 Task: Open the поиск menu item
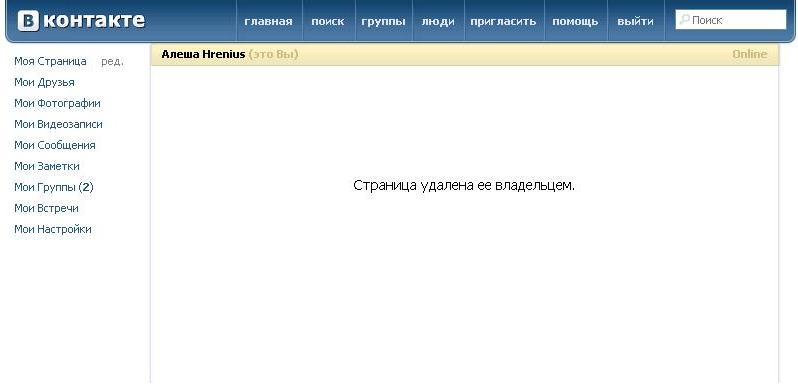pyautogui.click(x=328, y=21)
